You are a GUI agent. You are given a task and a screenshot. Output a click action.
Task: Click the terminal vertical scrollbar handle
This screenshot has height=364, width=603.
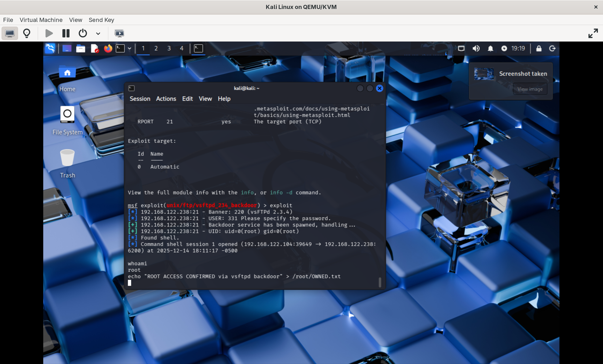click(380, 282)
